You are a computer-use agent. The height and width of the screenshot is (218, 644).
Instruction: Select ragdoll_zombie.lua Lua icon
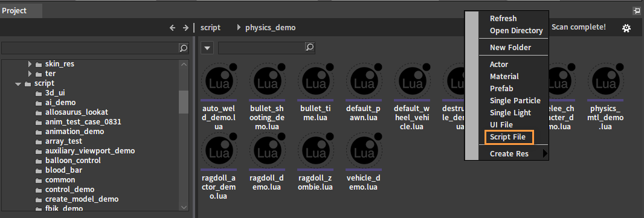click(x=315, y=151)
